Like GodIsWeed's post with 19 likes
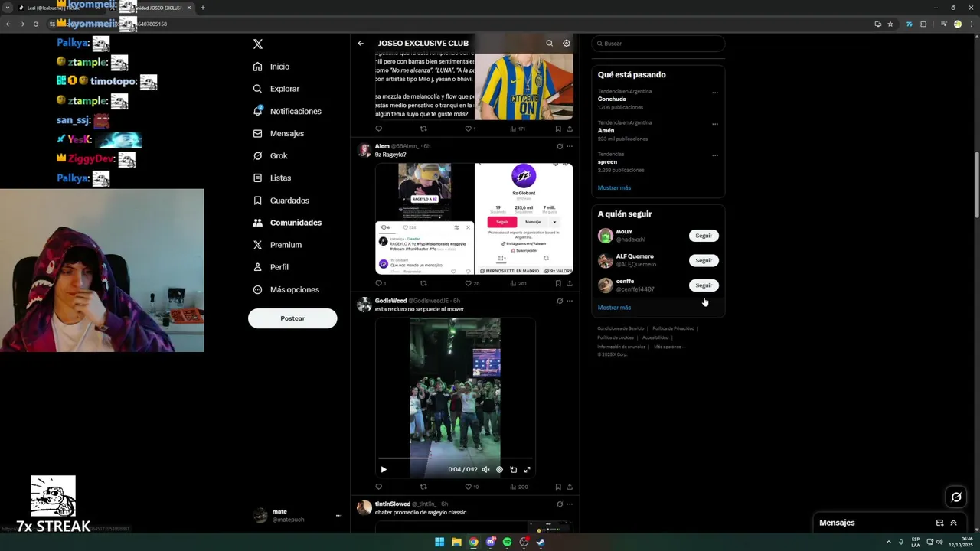 tap(472, 487)
